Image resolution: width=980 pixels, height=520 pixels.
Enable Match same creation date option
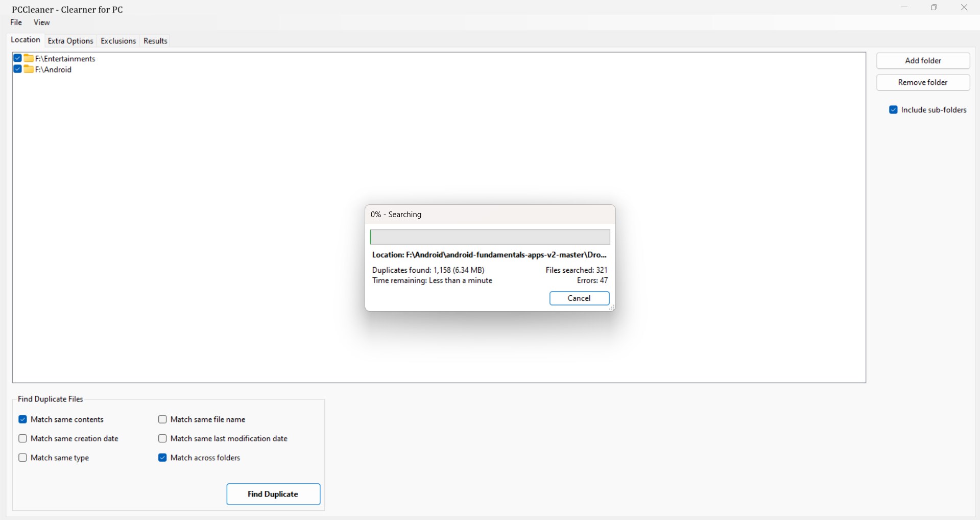[22, 439]
